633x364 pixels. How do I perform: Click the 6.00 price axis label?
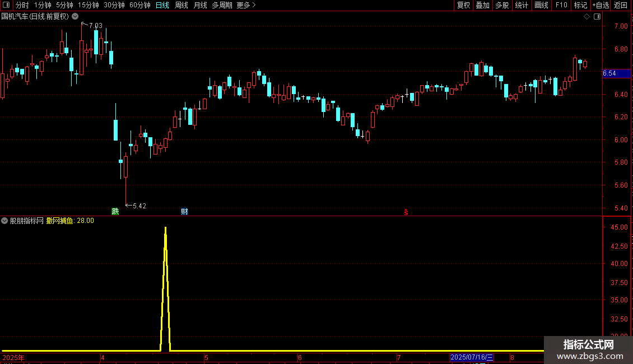tap(621, 139)
